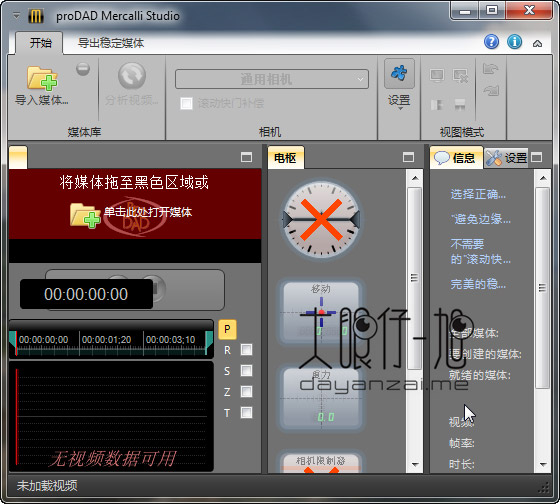
Task: Select the crossed-out monitor view mode icon
Action: (x=460, y=75)
